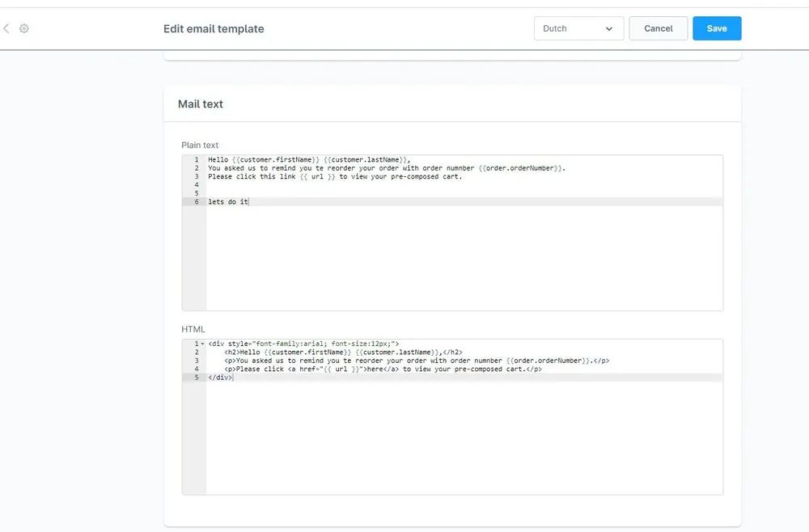Open the settings gear icon

[23, 28]
